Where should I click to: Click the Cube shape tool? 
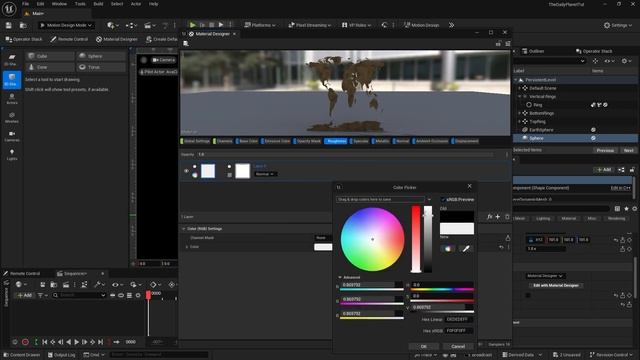pos(50,56)
